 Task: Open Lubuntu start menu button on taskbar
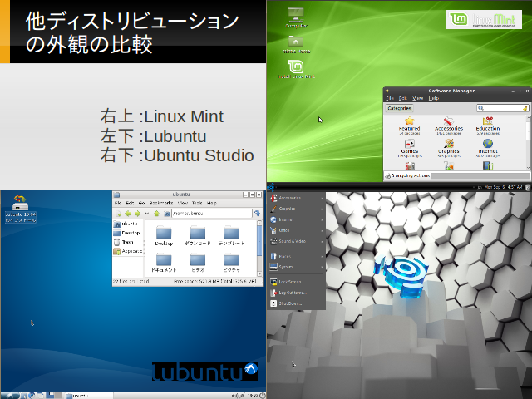(x=9, y=396)
